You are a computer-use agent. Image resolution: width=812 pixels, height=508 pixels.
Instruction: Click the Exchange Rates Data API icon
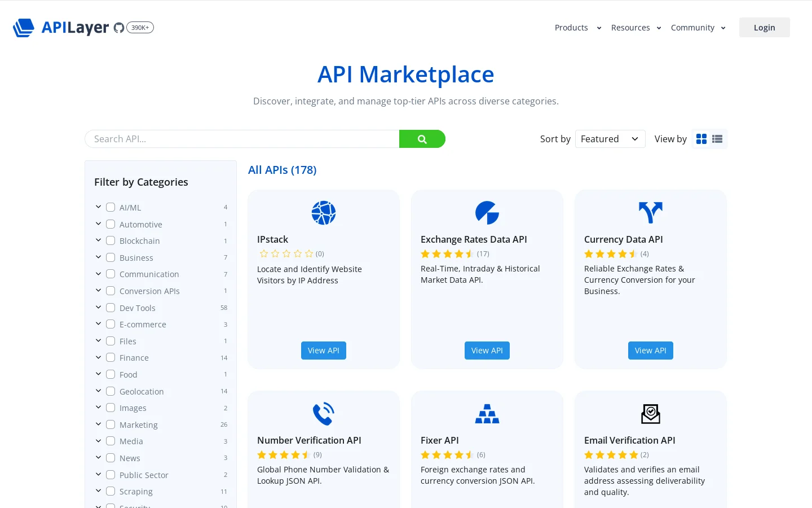pos(487,213)
